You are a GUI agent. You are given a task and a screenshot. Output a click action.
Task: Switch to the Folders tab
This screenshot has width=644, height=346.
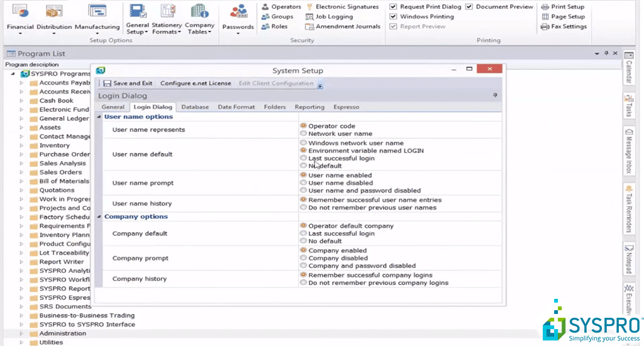click(x=275, y=107)
